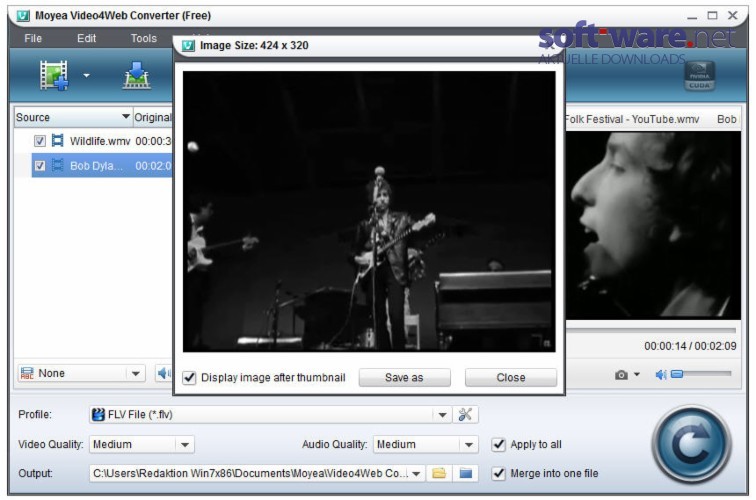Toggle the Merge into one file checkbox
Viewport: 756px width, 500px height.
[x=499, y=473]
